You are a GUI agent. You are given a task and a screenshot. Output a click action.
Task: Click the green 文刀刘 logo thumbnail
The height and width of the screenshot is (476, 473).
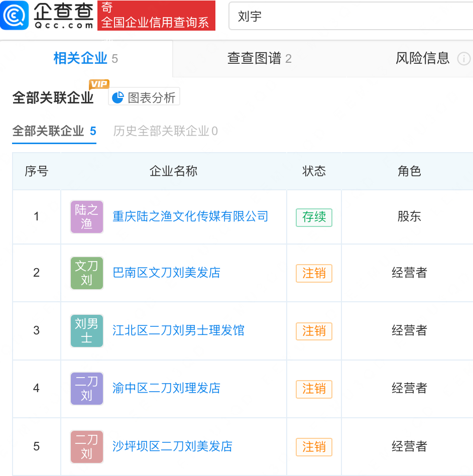point(87,273)
